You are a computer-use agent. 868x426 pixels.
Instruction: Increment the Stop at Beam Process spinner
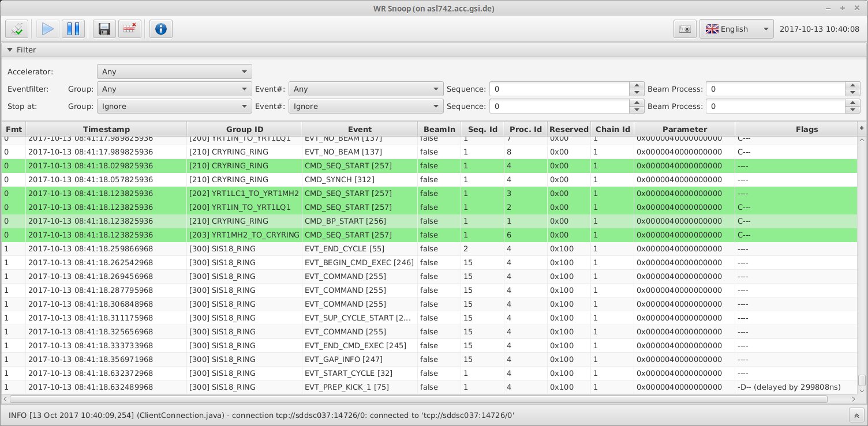click(853, 103)
